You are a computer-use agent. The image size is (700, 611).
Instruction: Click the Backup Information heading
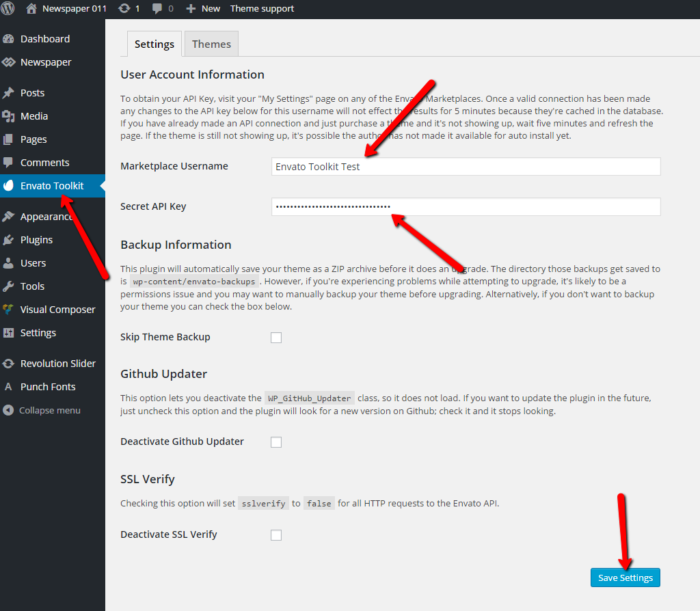[176, 245]
